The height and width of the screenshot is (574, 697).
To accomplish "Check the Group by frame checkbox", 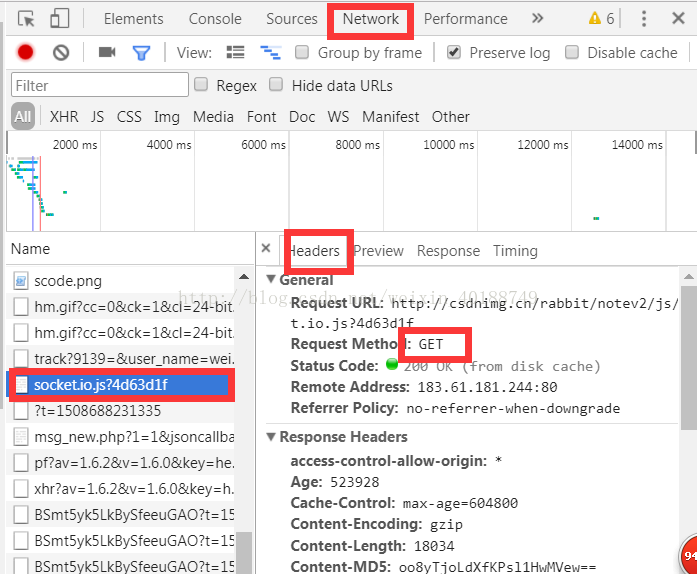I will coord(302,52).
